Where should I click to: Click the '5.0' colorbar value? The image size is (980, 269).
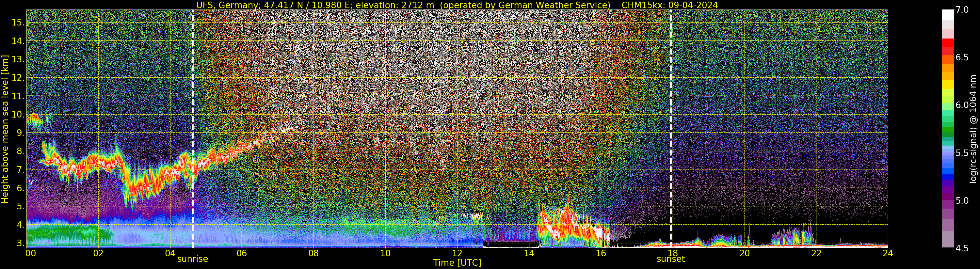[x=962, y=200]
